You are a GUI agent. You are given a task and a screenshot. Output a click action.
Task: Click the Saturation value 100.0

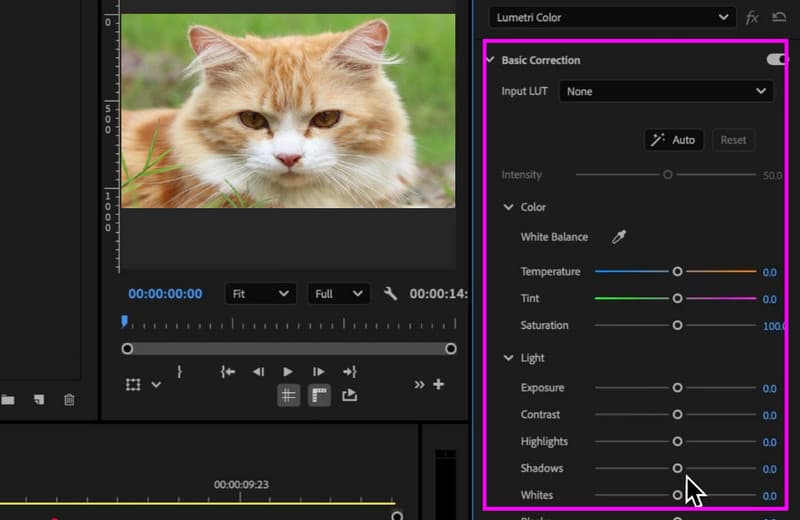pos(774,326)
